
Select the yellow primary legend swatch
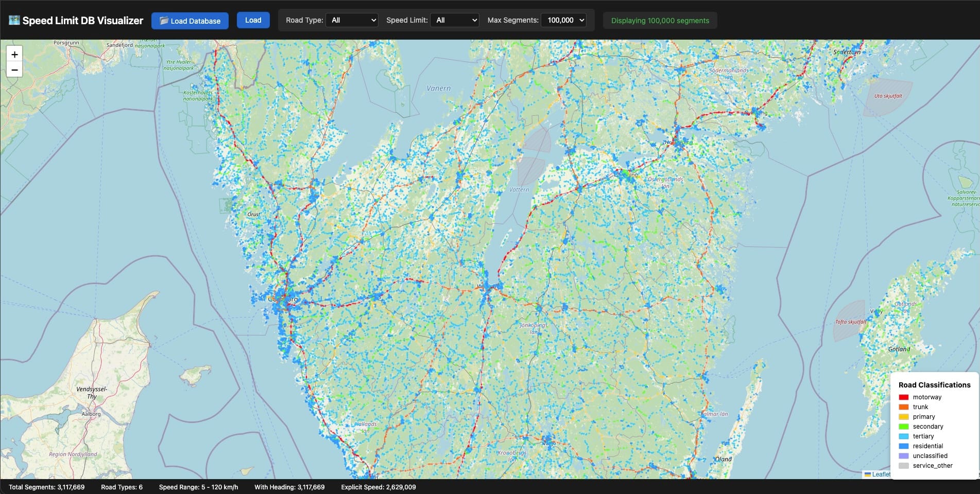[x=903, y=417]
